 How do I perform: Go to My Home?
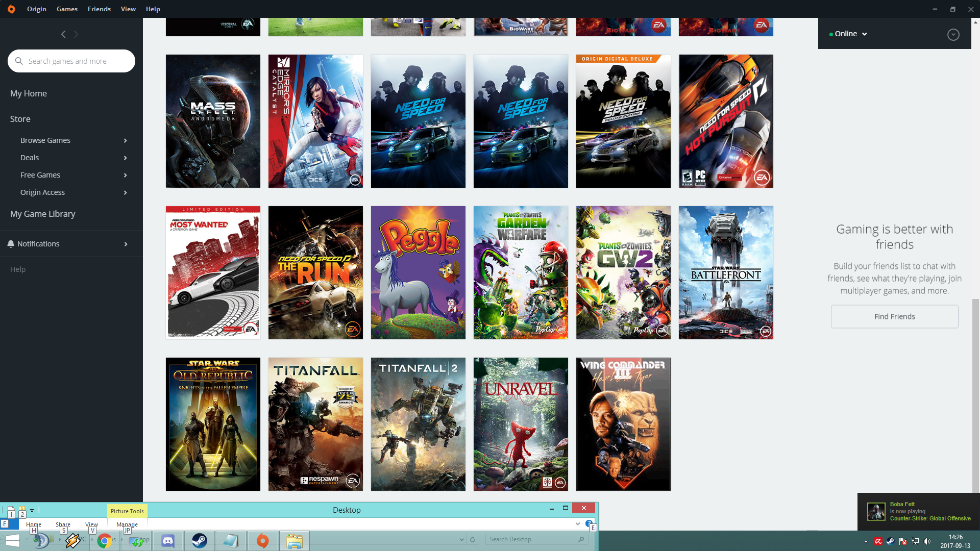29,93
